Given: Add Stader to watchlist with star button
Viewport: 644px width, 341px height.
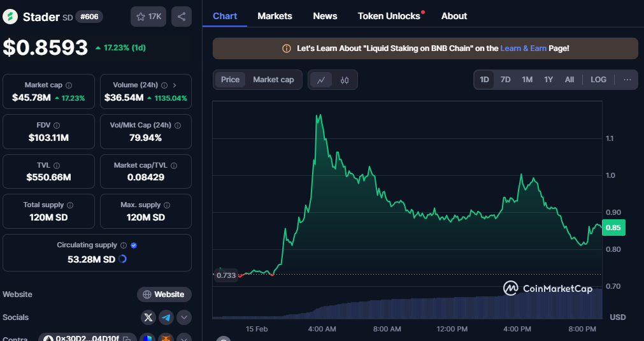Looking at the screenshot, I should (x=148, y=17).
